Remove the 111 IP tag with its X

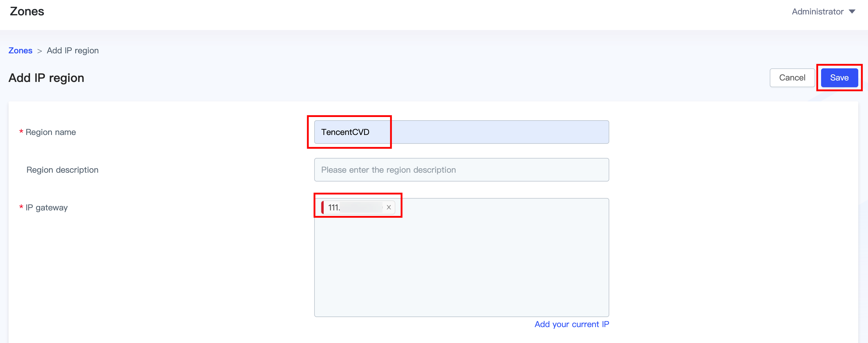pyautogui.click(x=389, y=207)
